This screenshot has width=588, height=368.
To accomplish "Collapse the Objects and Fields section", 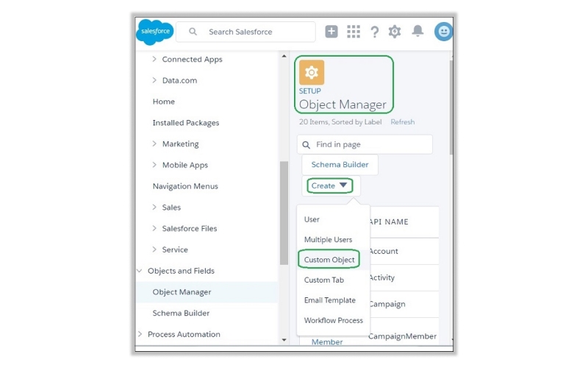I will pyautogui.click(x=140, y=270).
